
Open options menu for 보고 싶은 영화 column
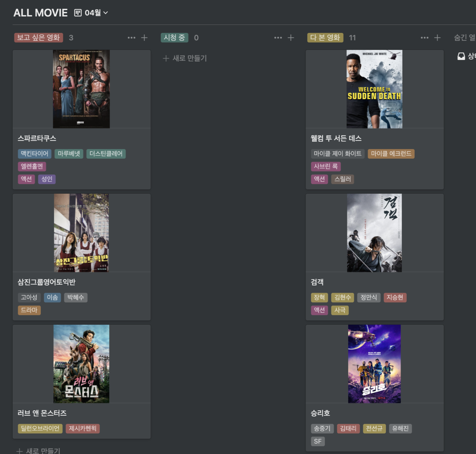click(131, 38)
